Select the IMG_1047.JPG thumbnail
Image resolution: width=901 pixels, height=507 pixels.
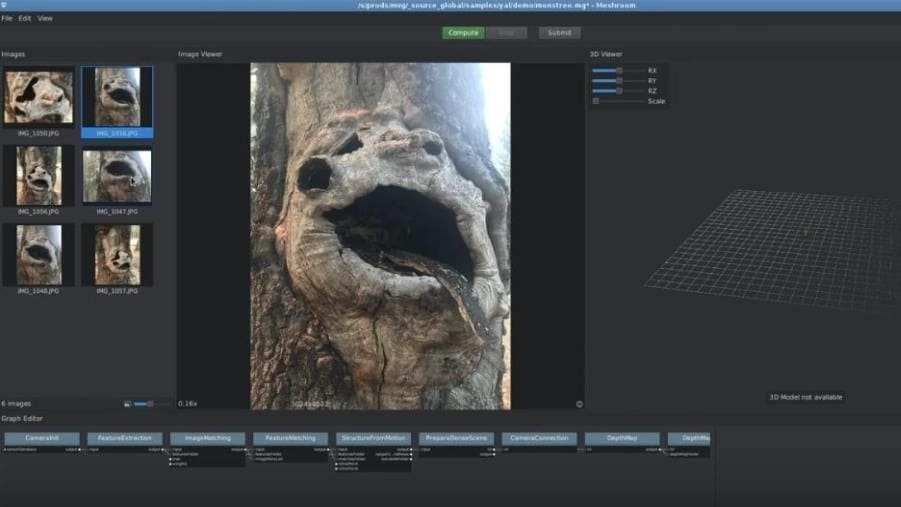point(117,176)
